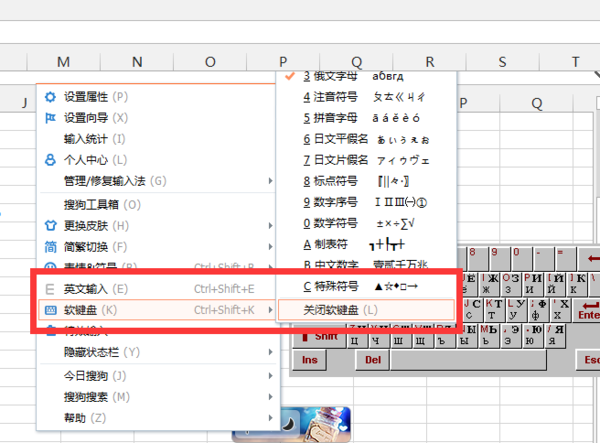
Task: Click the Ж key on soft keyboard
Action: (x=490, y=283)
